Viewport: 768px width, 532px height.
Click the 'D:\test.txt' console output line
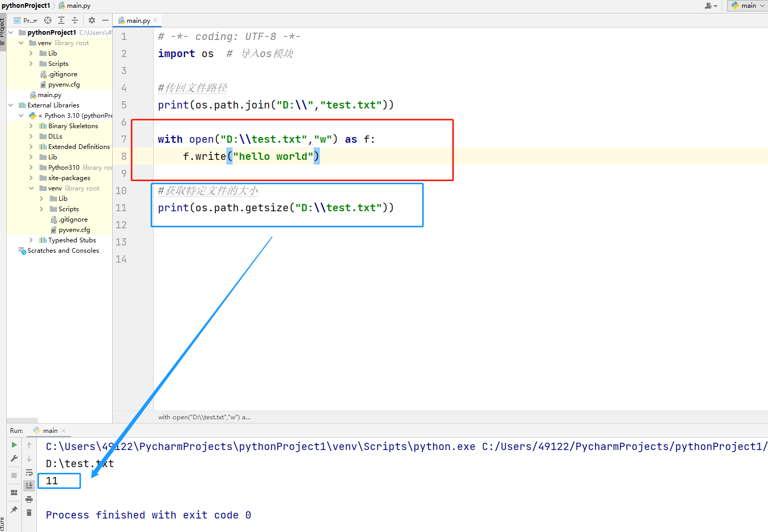pyautogui.click(x=80, y=463)
